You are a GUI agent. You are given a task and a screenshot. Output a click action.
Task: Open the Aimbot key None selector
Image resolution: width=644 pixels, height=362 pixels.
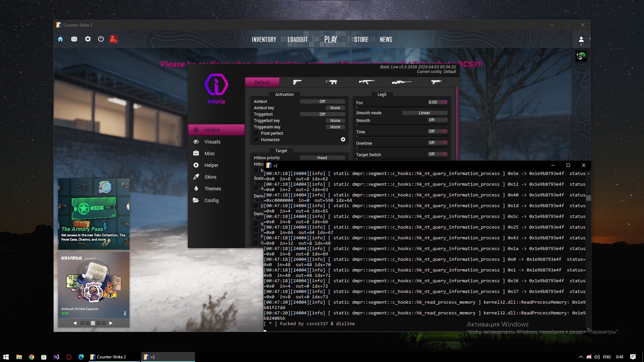pyautogui.click(x=335, y=108)
